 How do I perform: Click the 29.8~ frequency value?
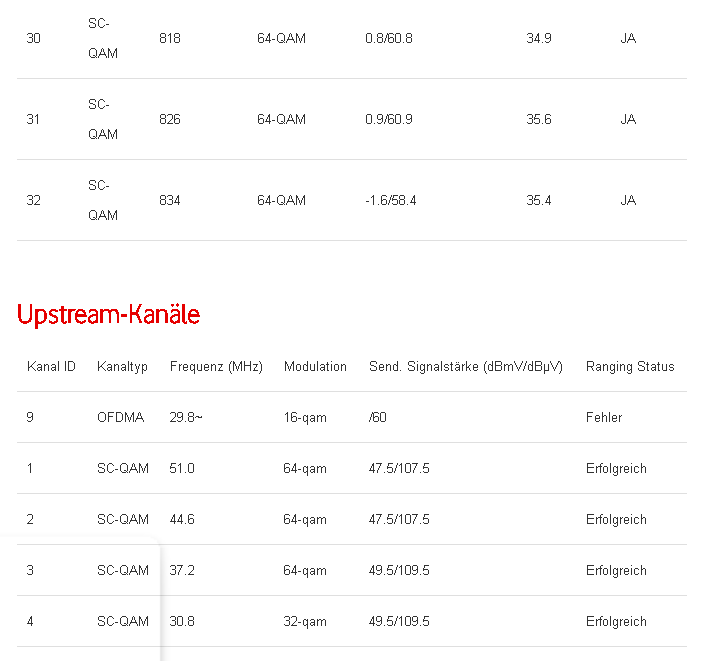click(187, 418)
